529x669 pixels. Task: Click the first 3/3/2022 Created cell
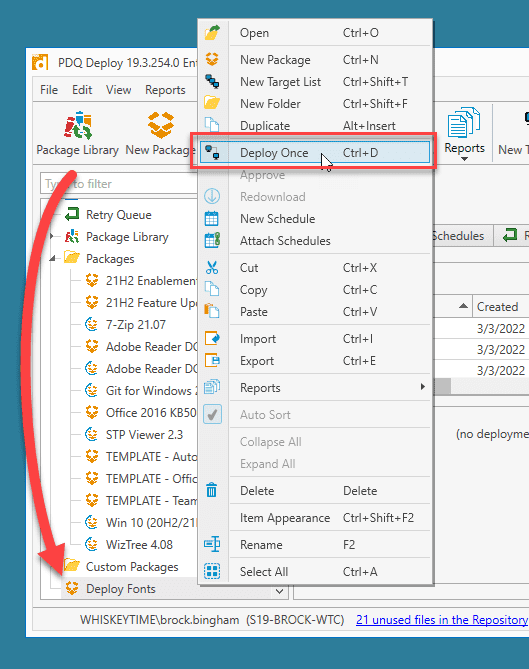click(501, 329)
